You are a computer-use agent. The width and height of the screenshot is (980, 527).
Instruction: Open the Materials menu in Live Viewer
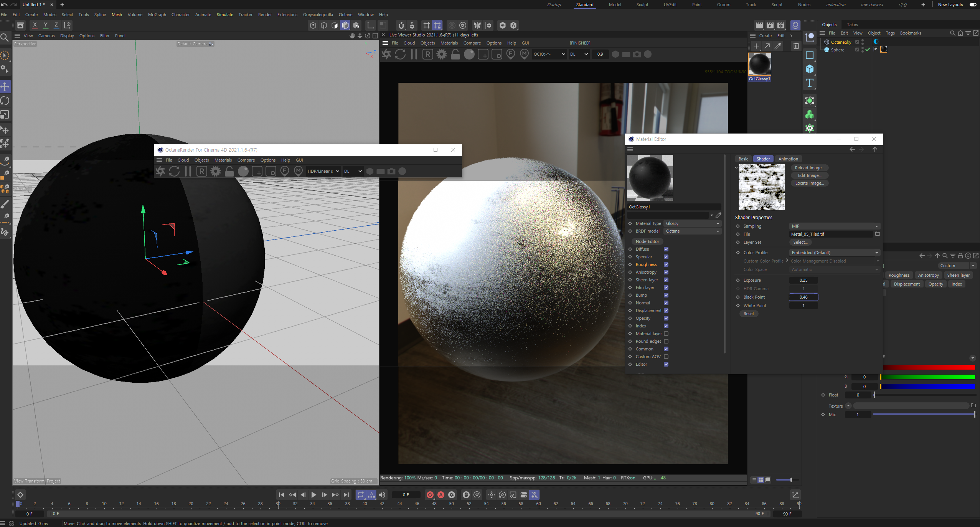(449, 43)
